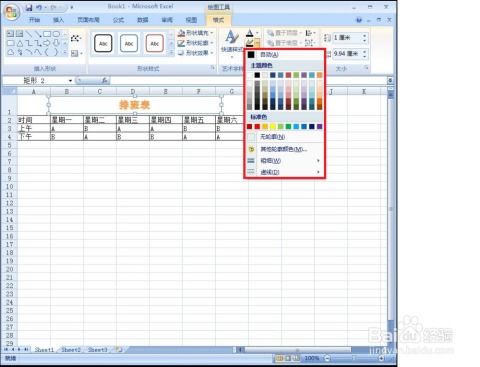Apply the blue outline Abc shape style
Screen dimensions: 480x367
click(129, 43)
